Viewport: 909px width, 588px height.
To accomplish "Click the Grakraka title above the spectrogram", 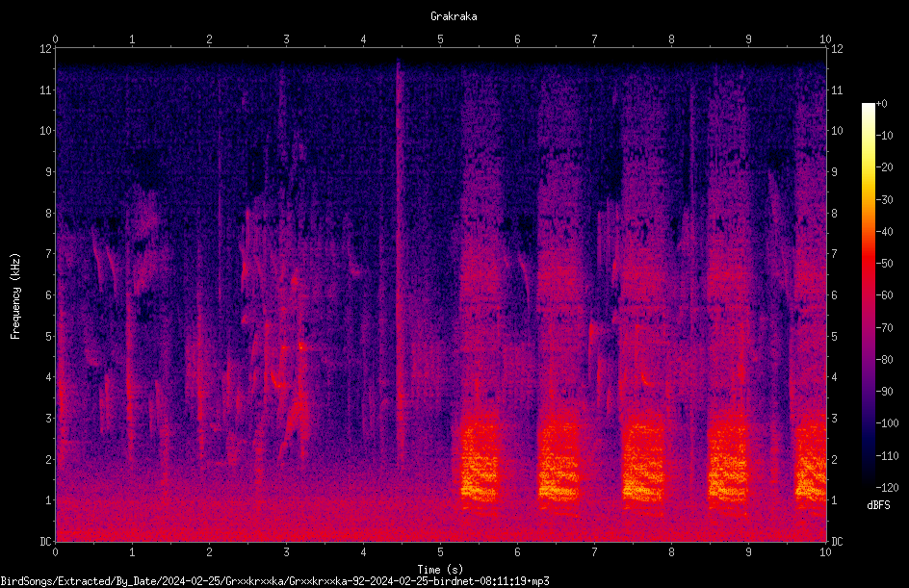I will [454, 16].
